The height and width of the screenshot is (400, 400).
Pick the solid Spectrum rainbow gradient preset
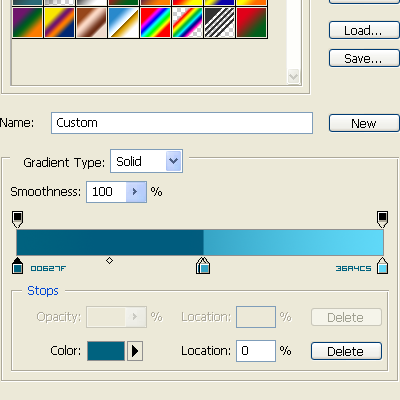[156, 22]
